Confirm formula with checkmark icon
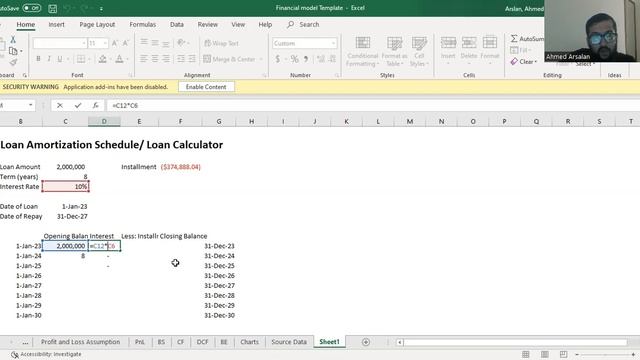The image size is (640, 360). [x=78, y=105]
